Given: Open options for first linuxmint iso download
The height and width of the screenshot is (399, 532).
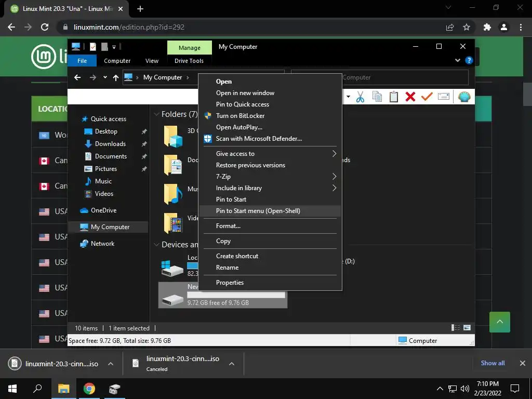Looking at the screenshot, I should (x=111, y=364).
